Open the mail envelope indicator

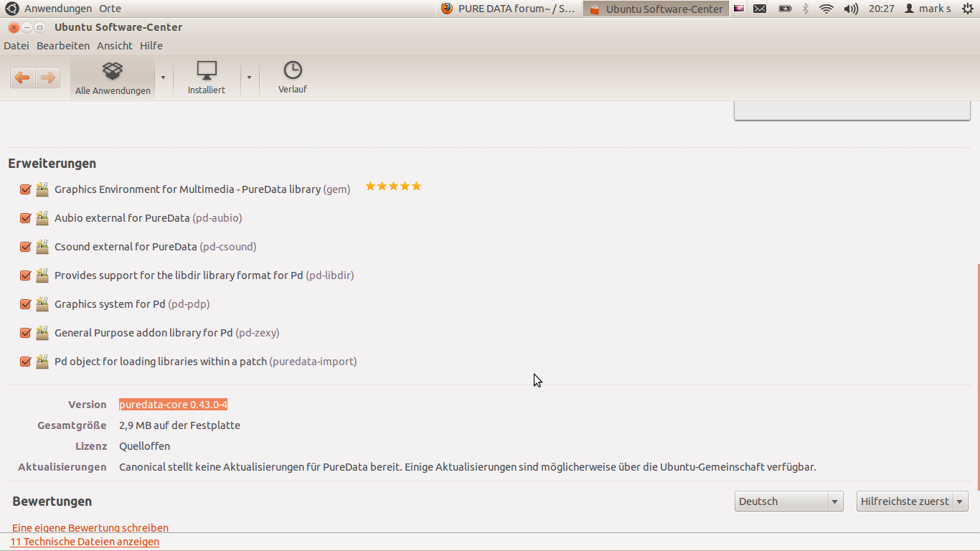760,9
